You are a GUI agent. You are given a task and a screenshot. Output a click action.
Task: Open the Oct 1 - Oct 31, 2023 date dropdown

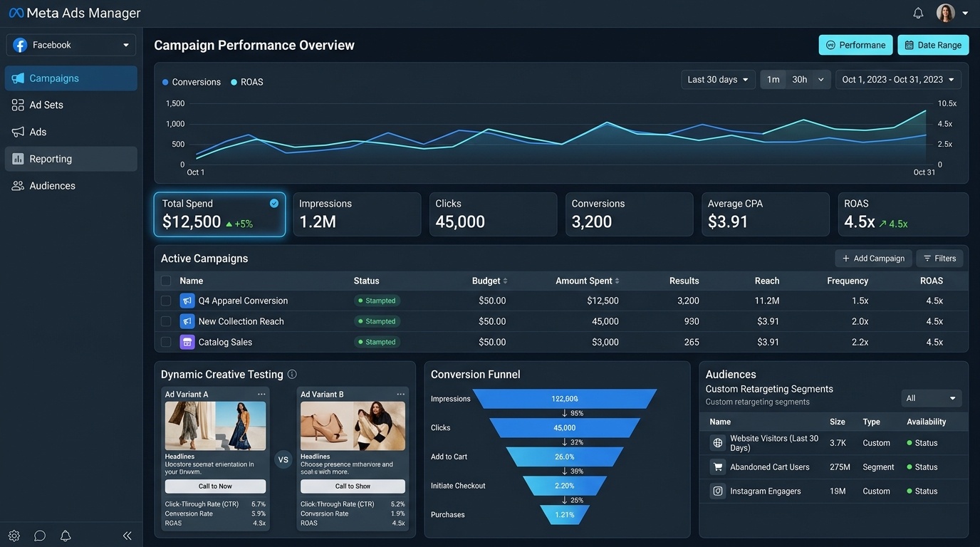[898, 80]
